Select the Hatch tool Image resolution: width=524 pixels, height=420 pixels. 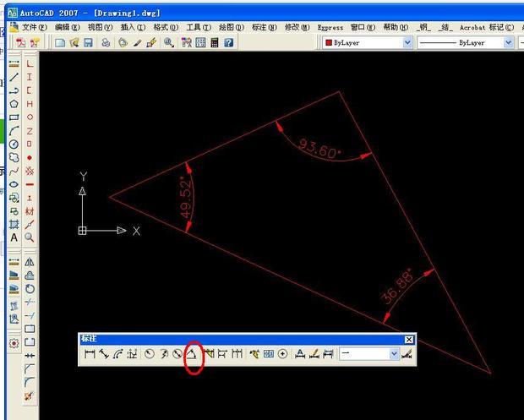(14, 224)
